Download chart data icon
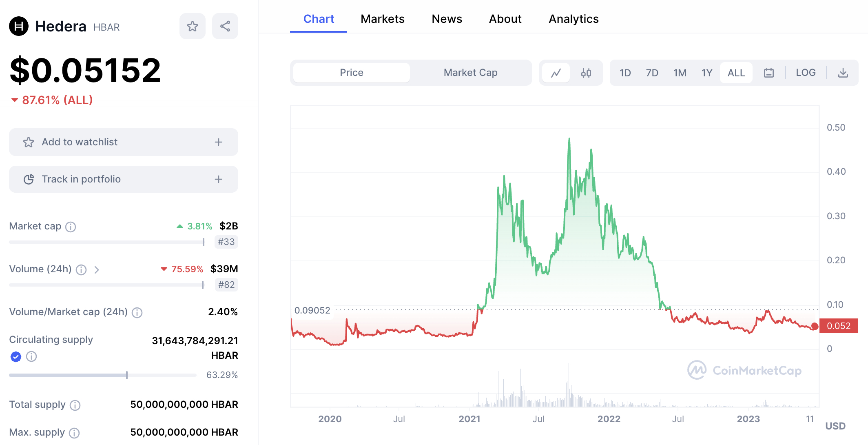The height and width of the screenshot is (445, 868). tap(843, 73)
